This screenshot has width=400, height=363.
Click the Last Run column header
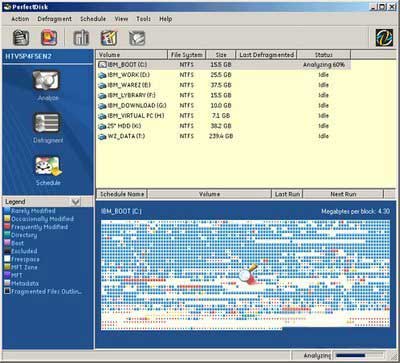287,194
